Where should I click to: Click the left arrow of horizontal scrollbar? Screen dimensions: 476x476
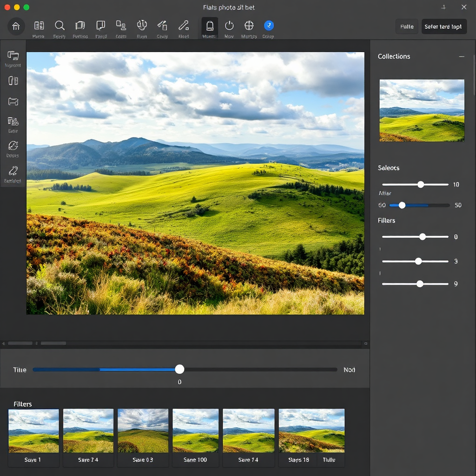[4, 344]
